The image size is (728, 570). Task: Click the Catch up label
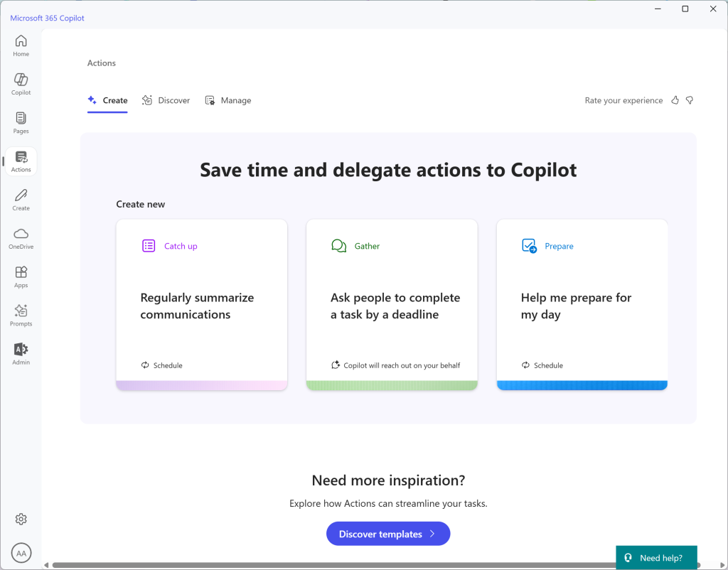click(x=181, y=246)
